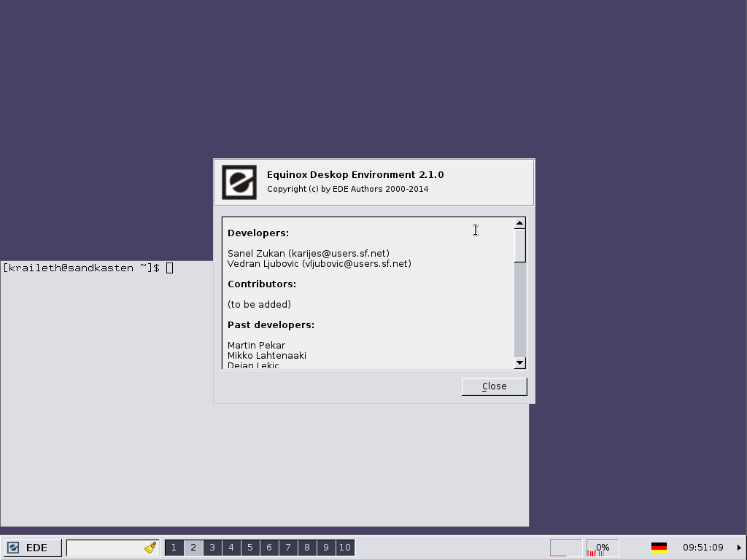Switch to workspace 9
This screenshot has width=747, height=560.
click(326, 548)
